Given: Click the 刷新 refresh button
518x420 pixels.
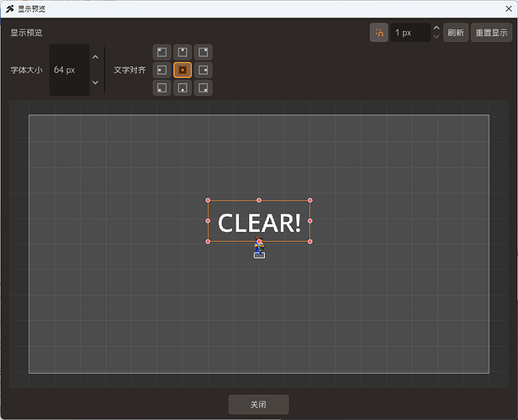Looking at the screenshot, I should coord(456,32).
